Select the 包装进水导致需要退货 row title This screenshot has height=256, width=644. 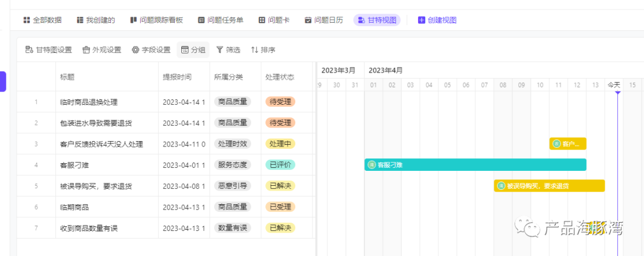click(96, 123)
